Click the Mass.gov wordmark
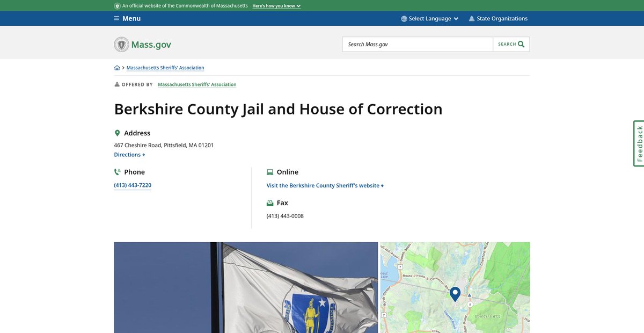 coord(151,45)
